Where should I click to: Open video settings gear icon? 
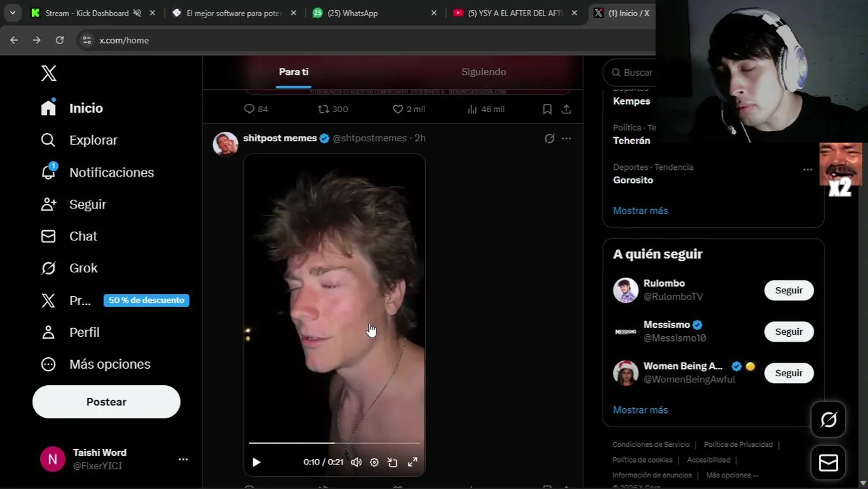click(x=374, y=462)
